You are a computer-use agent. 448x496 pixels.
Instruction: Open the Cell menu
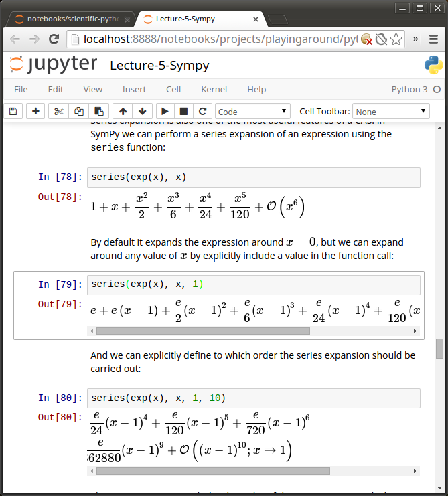[173, 90]
